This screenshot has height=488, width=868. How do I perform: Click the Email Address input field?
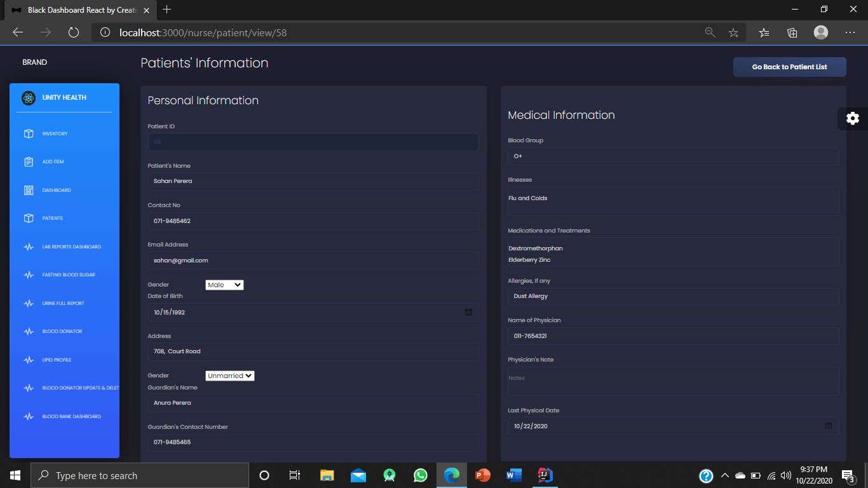point(313,261)
